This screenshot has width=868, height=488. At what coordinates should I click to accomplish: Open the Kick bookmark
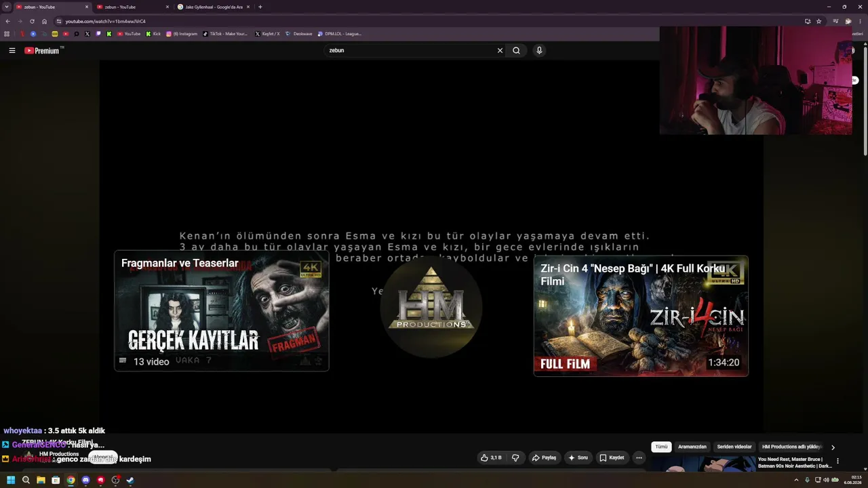pos(153,34)
